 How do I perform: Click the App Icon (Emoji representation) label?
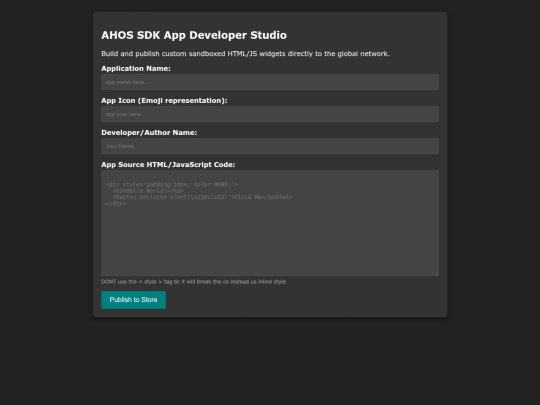coord(164,101)
